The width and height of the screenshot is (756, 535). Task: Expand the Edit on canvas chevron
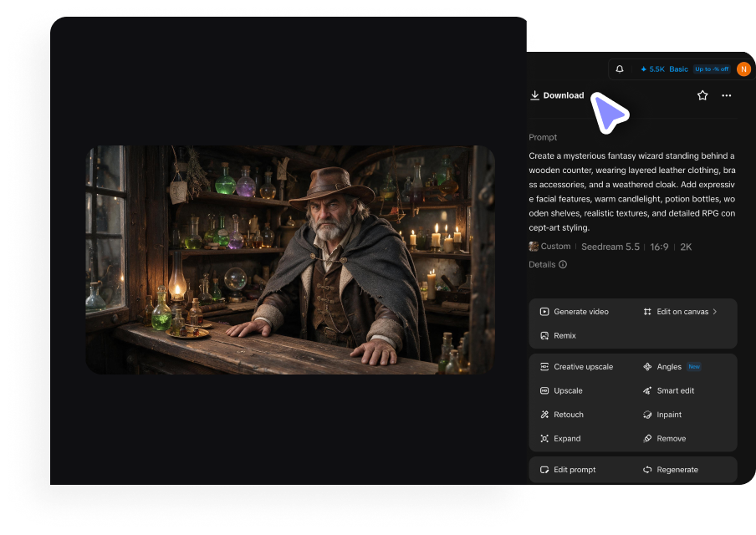(x=715, y=311)
